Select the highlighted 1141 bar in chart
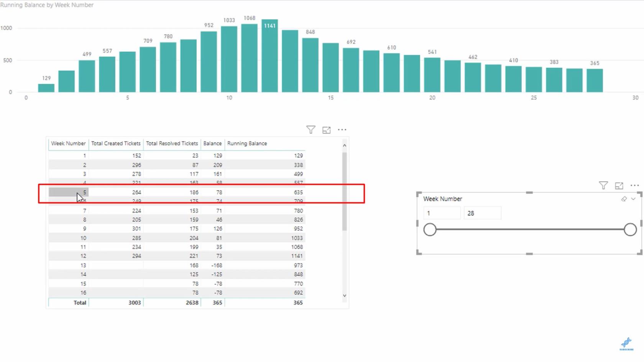 pos(270,56)
